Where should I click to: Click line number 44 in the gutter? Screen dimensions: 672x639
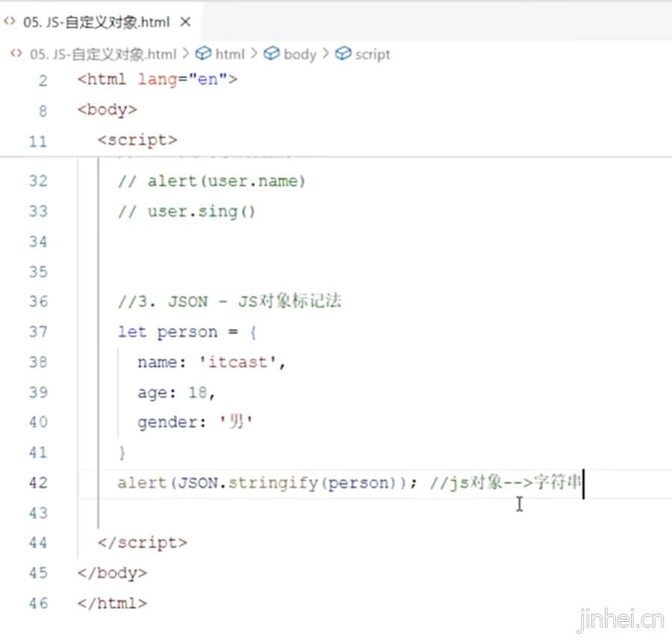pyautogui.click(x=38, y=543)
